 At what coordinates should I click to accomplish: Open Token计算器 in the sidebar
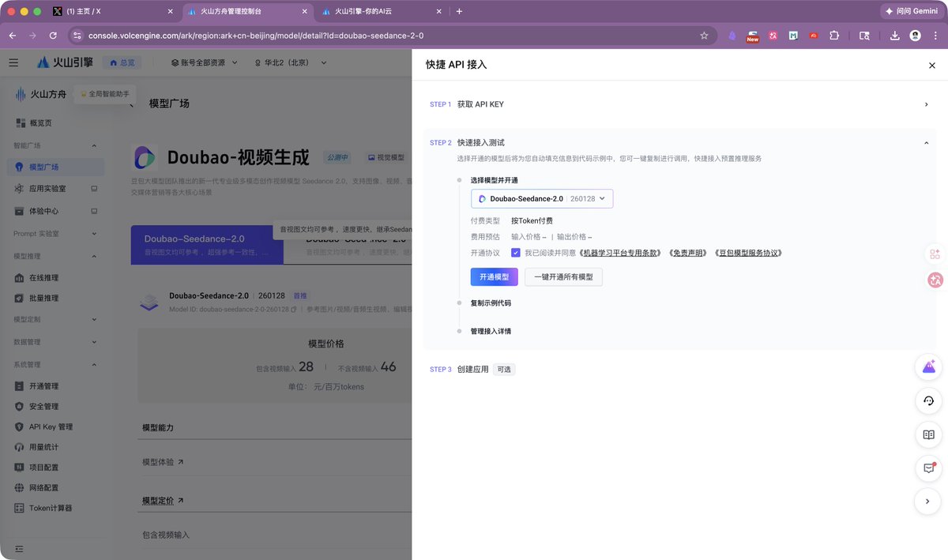[x=51, y=508]
